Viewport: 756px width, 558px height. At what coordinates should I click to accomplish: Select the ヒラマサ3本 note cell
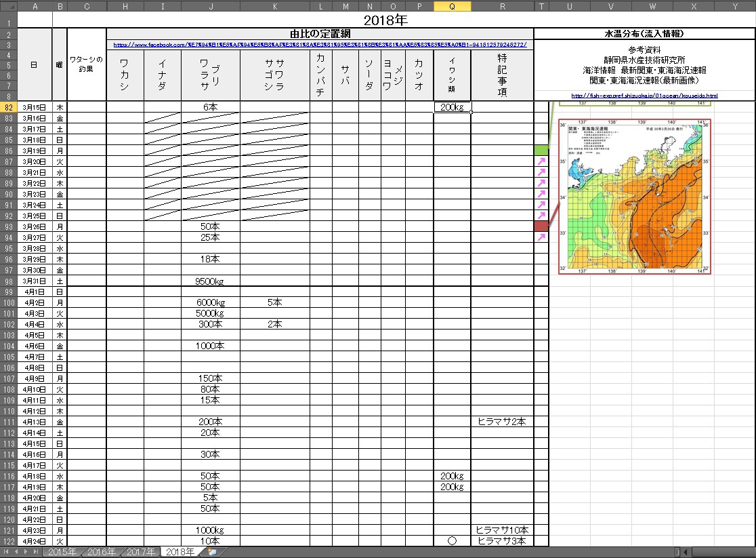(503, 541)
